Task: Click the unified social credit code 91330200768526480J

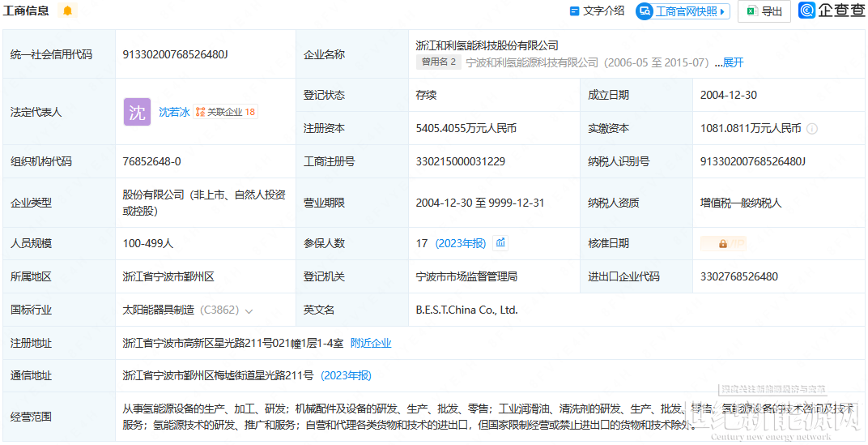Action: click(175, 54)
